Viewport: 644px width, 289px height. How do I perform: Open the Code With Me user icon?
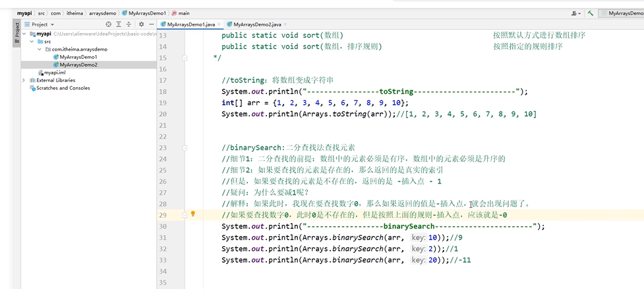pyautogui.click(x=573, y=13)
